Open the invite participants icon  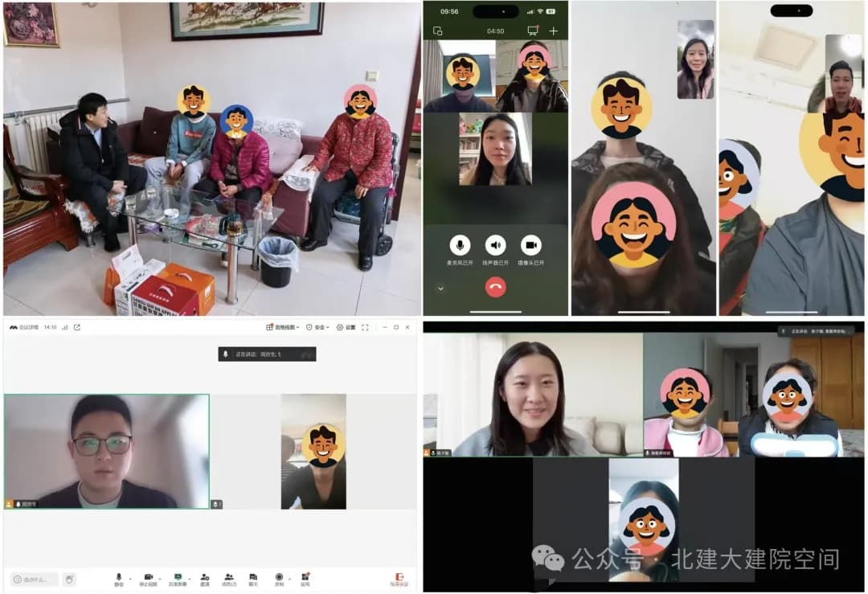coord(205,577)
